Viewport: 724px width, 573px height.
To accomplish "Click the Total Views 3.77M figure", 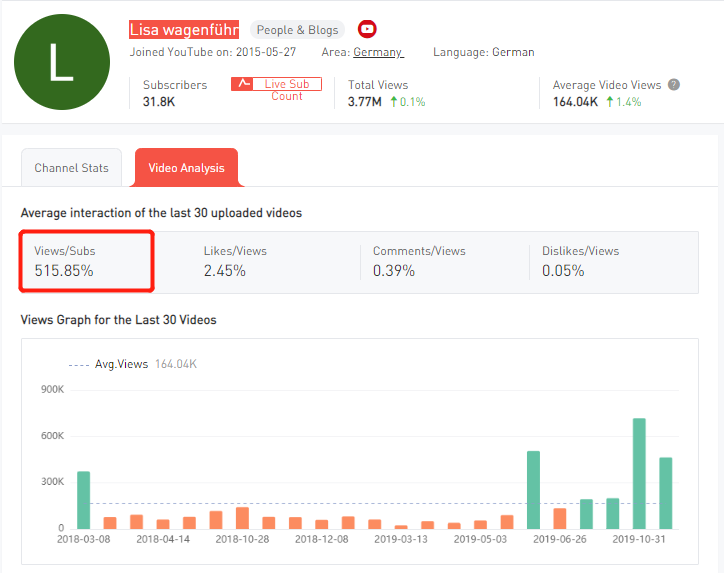I will coord(365,102).
